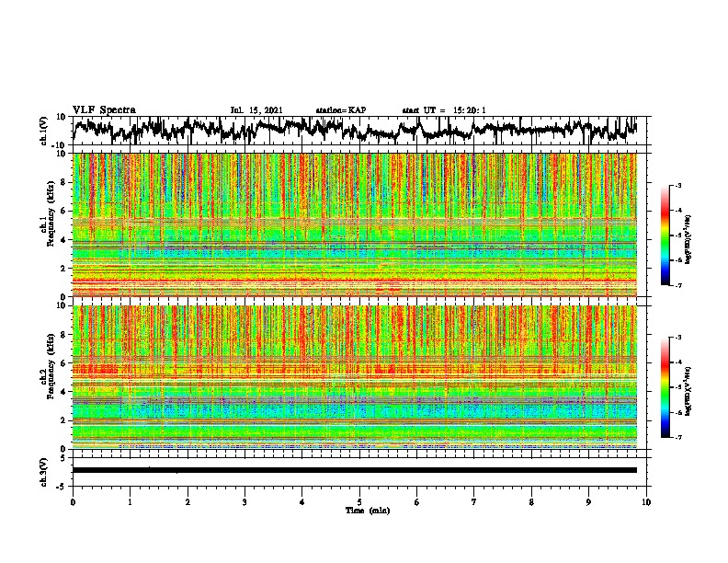Screen dimensions: 728x563
Task: Click inside the ch.1 spectrogram panel
Action: pos(355,224)
